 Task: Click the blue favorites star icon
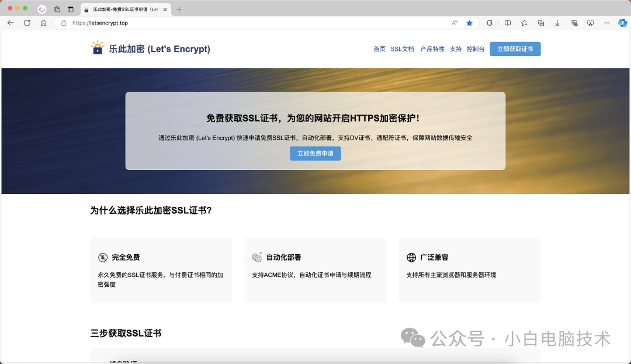point(469,23)
